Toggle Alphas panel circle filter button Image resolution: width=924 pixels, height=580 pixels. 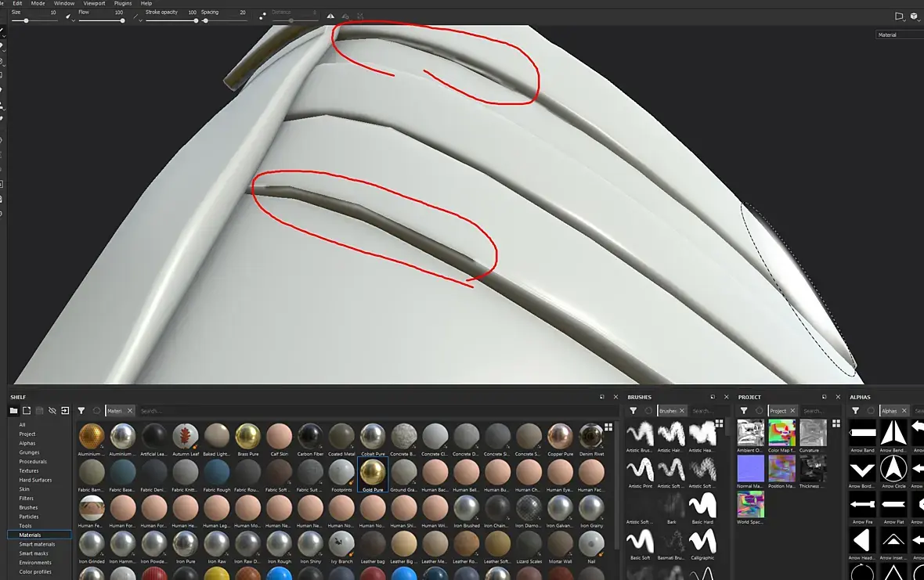coord(871,410)
